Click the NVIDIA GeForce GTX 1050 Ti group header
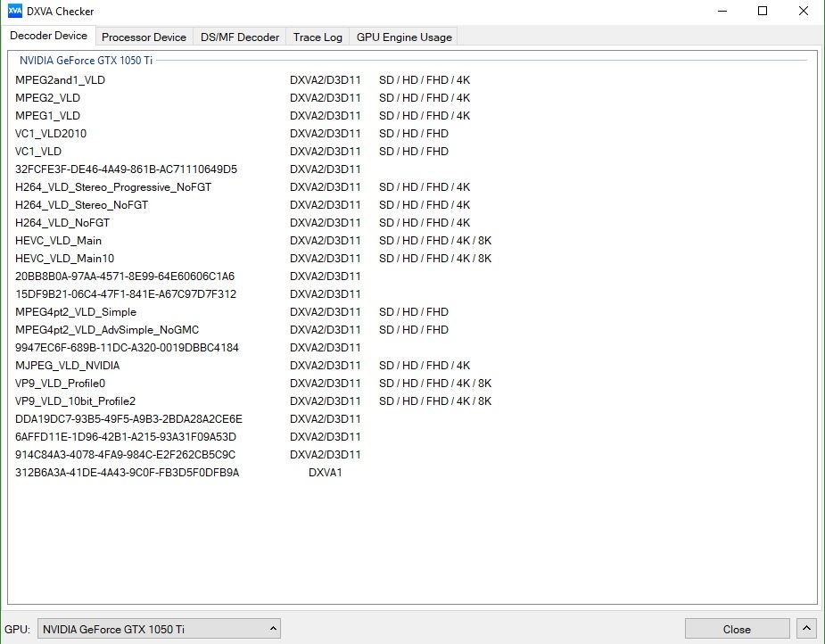Screen dimensions: 825x644 pos(86,61)
